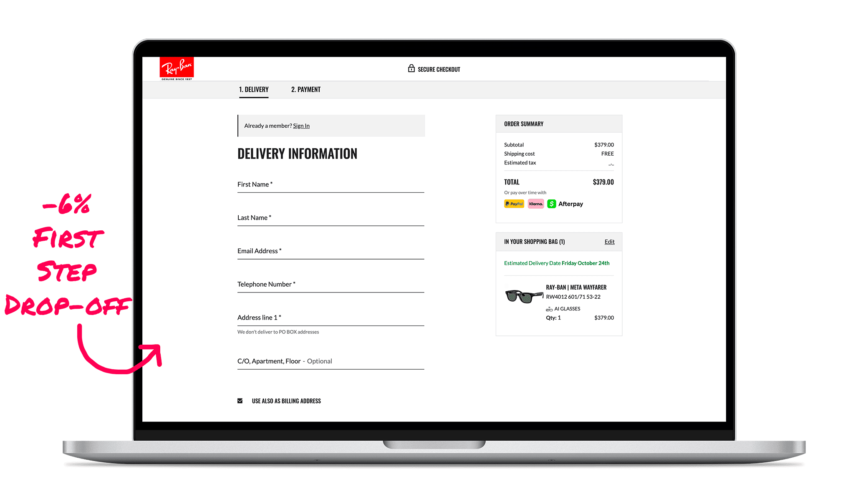Viewport: 868px width, 479px height.
Task: Switch to the 1. Delivery tab
Action: (x=254, y=89)
